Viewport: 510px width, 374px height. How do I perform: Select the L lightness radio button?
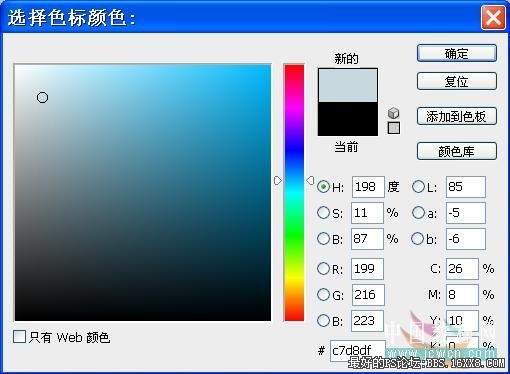(418, 187)
